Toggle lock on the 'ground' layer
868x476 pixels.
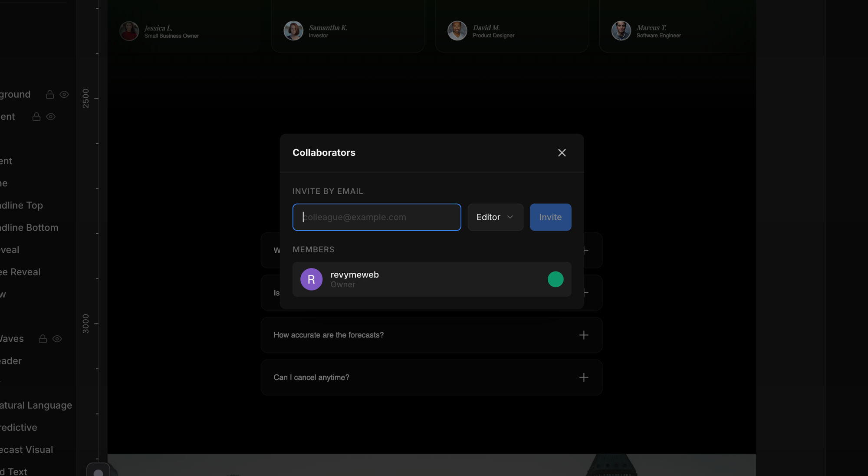(50, 94)
